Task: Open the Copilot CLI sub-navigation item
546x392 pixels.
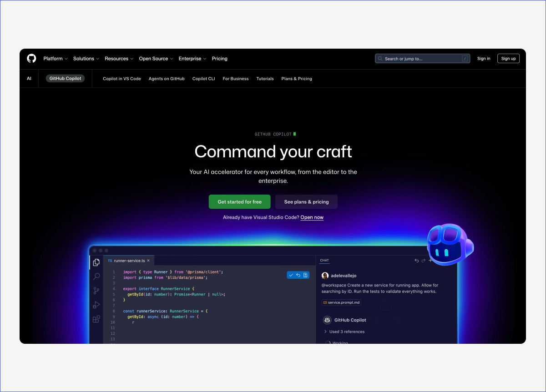Action: [x=203, y=79]
